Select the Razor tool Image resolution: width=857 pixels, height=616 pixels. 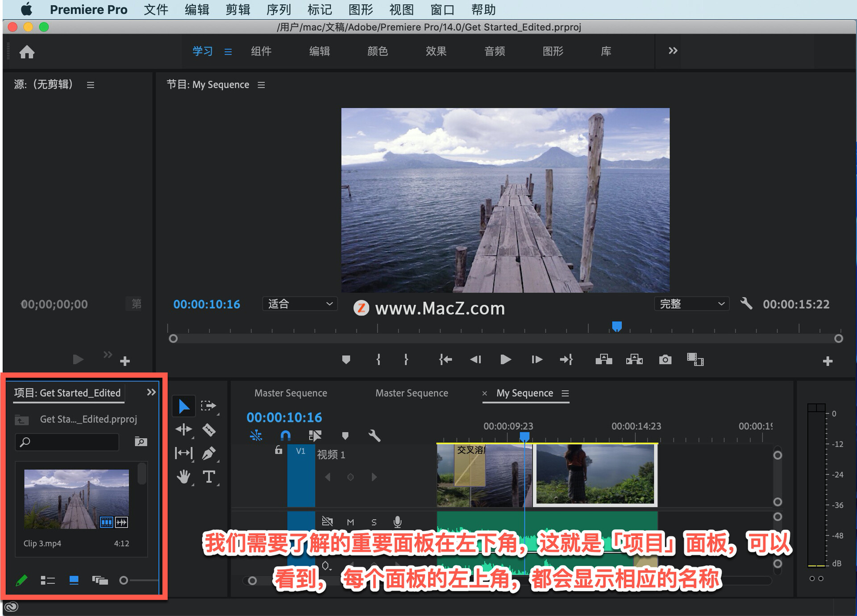point(209,430)
